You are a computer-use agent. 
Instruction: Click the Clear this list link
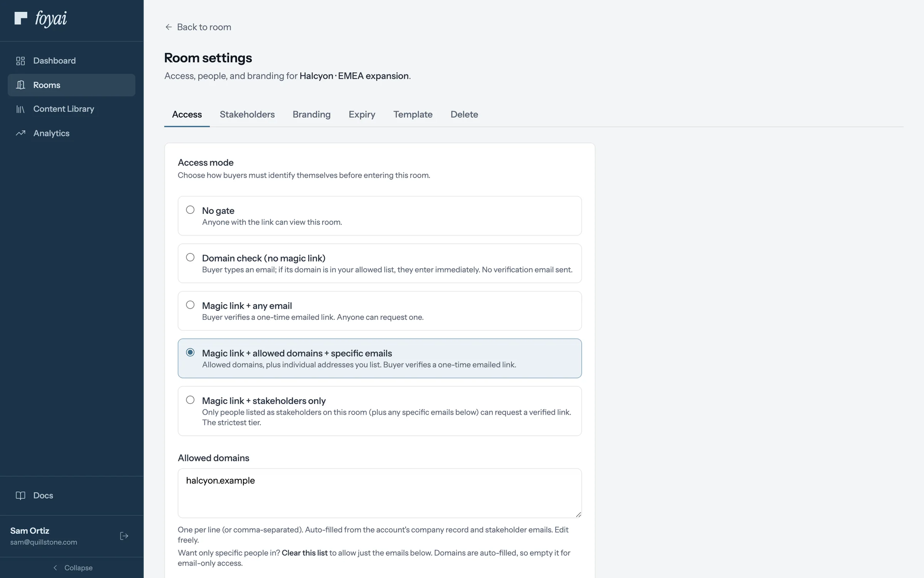click(305, 553)
